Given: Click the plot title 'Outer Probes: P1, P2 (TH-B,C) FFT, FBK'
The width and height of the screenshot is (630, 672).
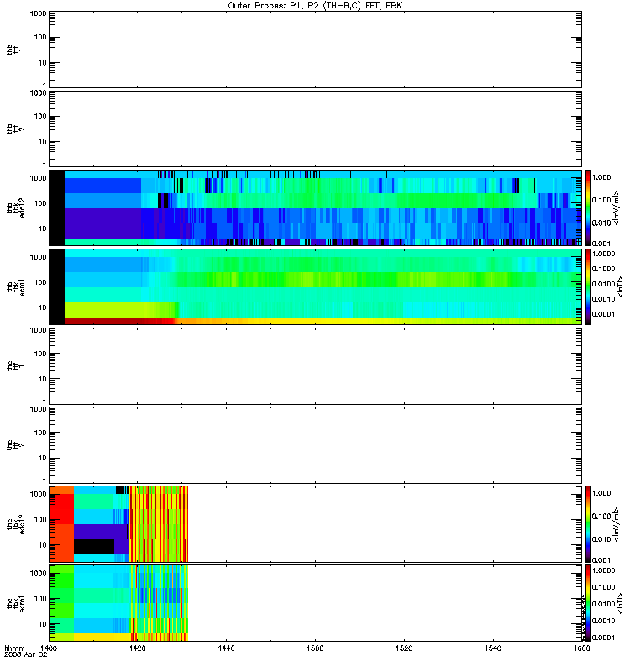Looking at the screenshot, I should point(315,6).
